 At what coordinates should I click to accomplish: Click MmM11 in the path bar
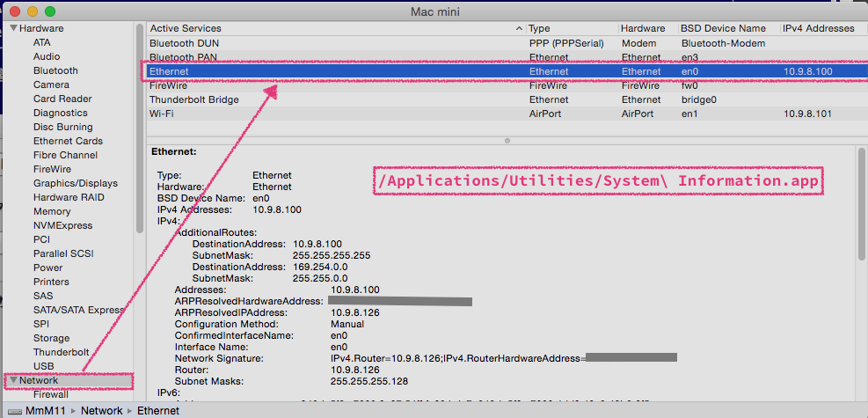click(47, 410)
